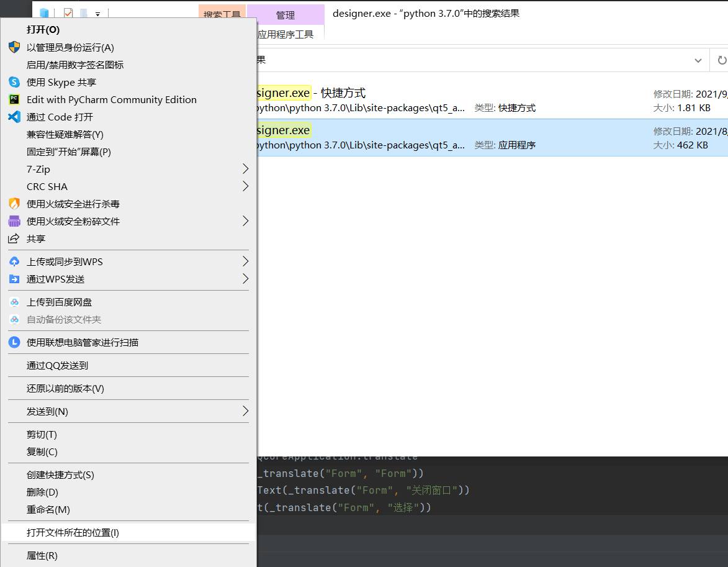Open 属性(R) from context menu
728x567 pixels.
tap(129, 556)
